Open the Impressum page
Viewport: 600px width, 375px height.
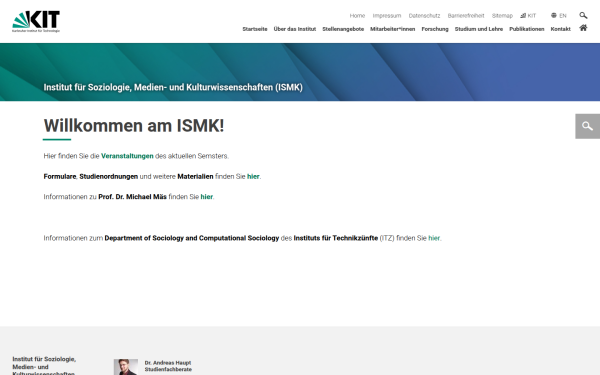coord(387,16)
